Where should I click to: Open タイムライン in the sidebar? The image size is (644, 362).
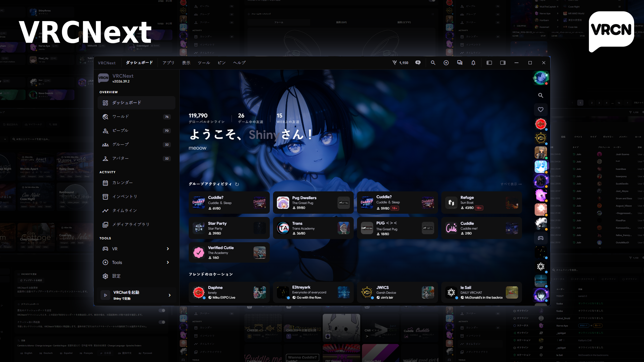[136, 211]
